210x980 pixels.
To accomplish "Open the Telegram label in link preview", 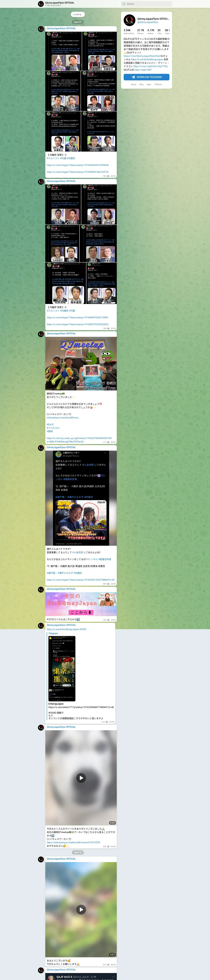I will [53, 633].
